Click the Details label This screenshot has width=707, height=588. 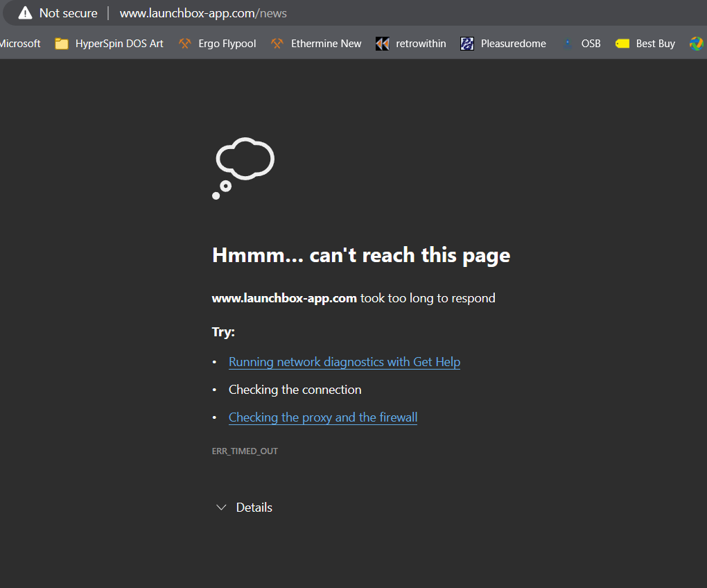coord(254,508)
